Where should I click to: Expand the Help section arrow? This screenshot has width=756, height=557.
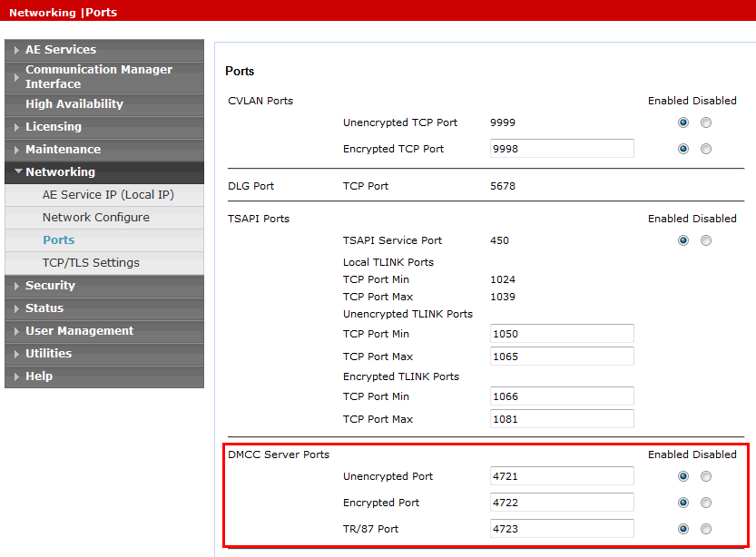pyautogui.click(x=16, y=376)
